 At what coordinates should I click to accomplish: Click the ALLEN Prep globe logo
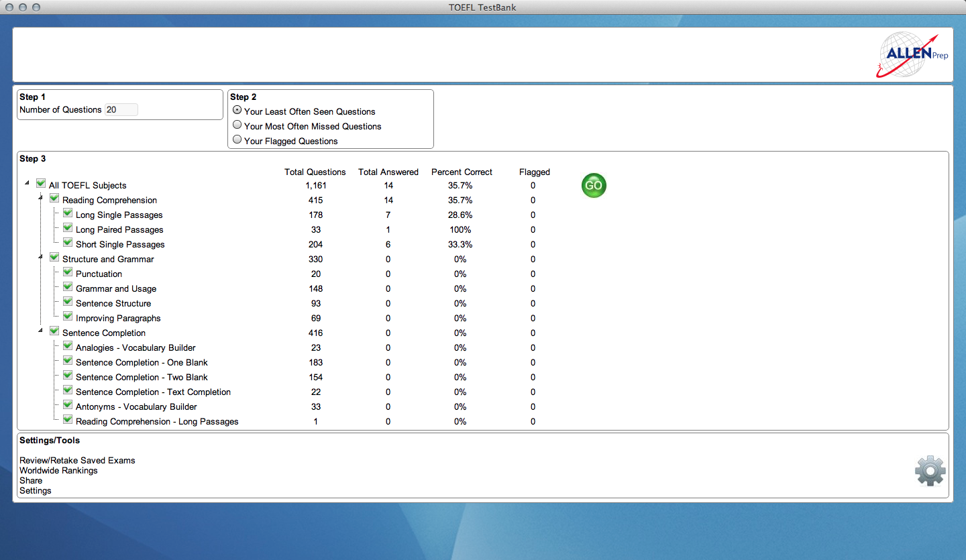point(914,54)
